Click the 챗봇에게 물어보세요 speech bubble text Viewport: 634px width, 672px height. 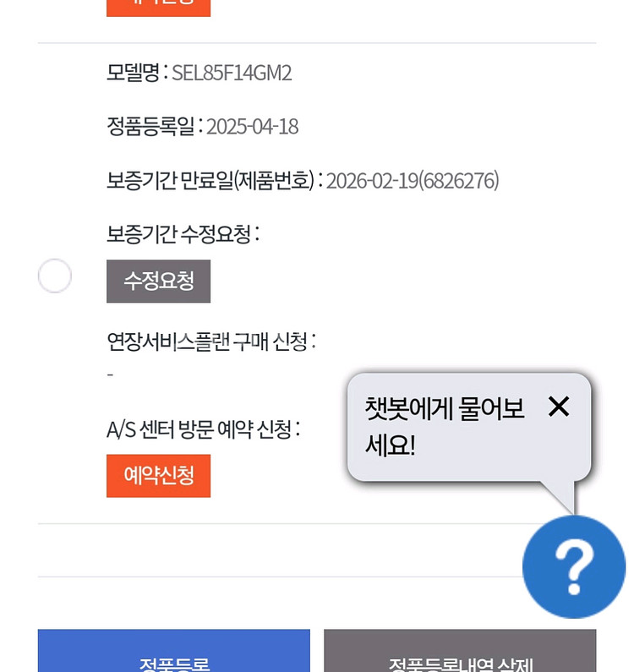[x=444, y=426]
